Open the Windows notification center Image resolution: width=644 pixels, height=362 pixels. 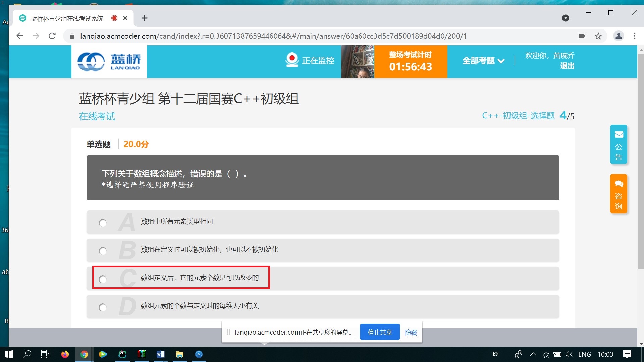pos(627,354)
